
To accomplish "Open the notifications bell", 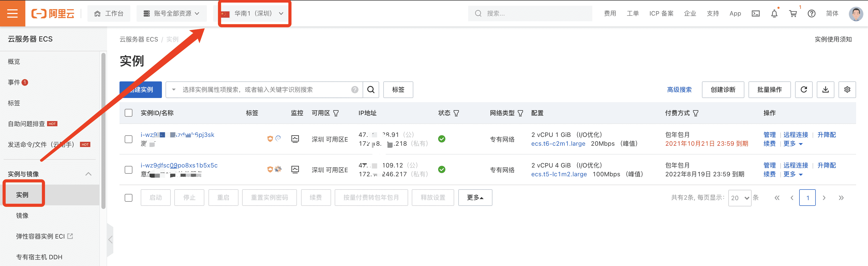I will 774,13.
